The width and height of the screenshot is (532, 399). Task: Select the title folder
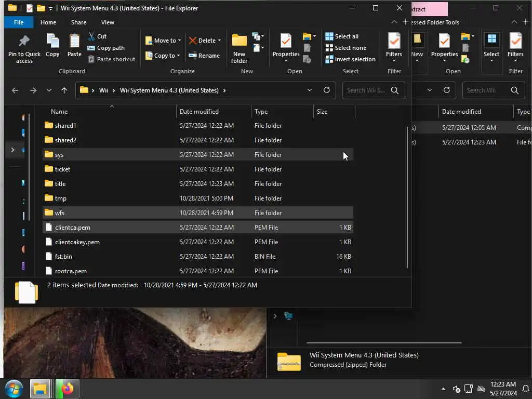tap(198, 184)
